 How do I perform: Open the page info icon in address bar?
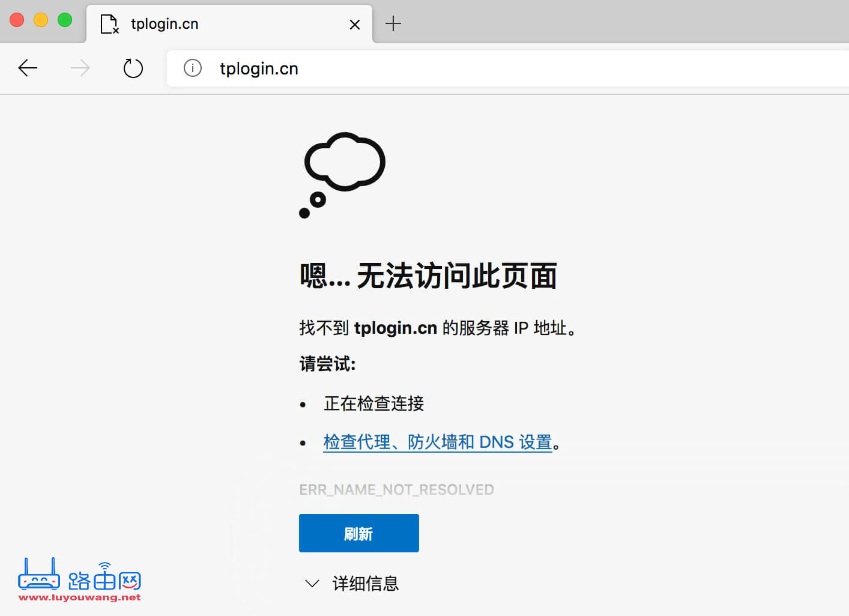(193, 68)
